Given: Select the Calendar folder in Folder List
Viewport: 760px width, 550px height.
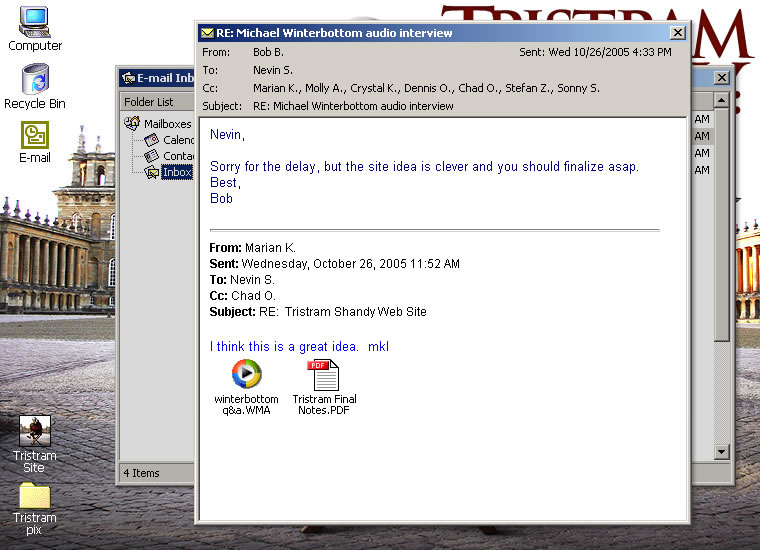Looking at the screenshot, I should [169, 140].
